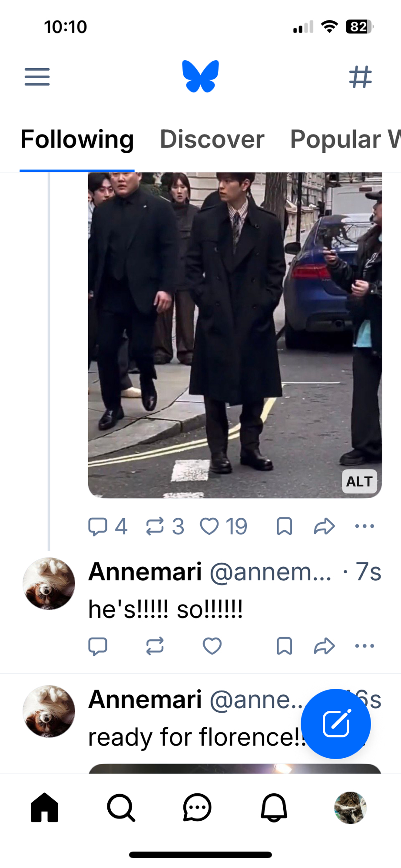Open the hamburger side menu

click(x=37, y=77)
